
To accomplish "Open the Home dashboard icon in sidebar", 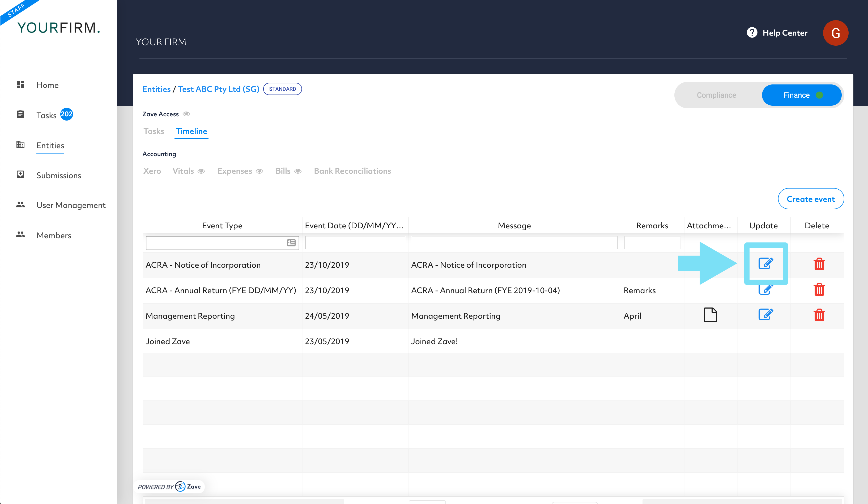I will point(20,85).
